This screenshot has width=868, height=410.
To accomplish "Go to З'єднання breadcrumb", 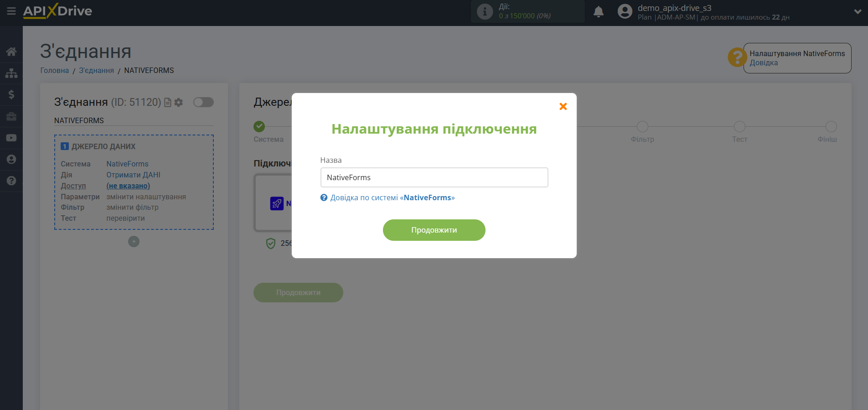I will click(97, 70).
